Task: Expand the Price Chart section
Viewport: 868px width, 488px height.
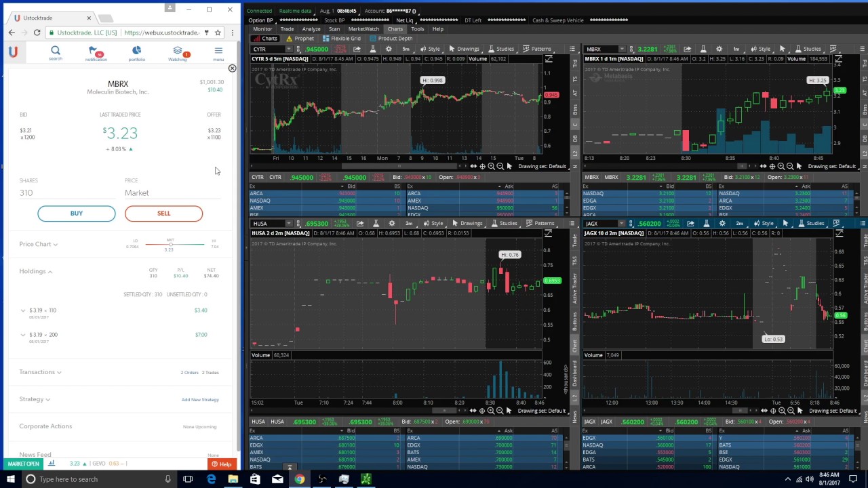Action: pos(39,244)
